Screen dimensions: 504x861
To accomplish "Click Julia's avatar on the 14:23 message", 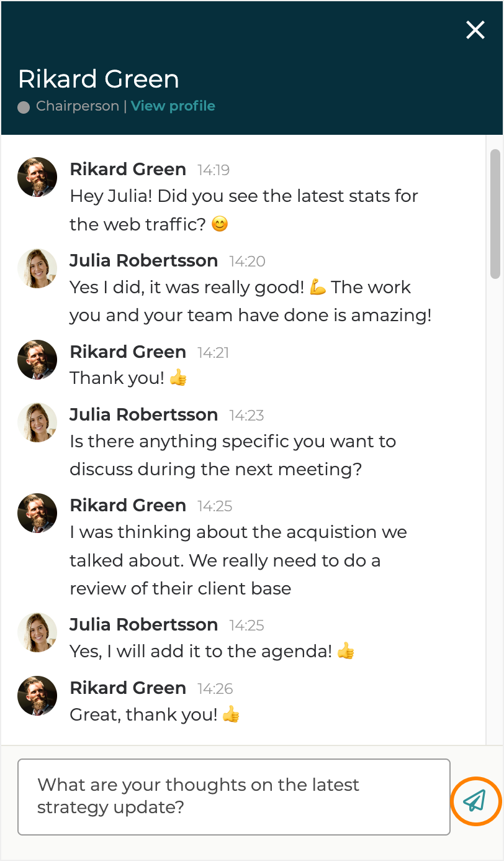I will click(37, 422).
